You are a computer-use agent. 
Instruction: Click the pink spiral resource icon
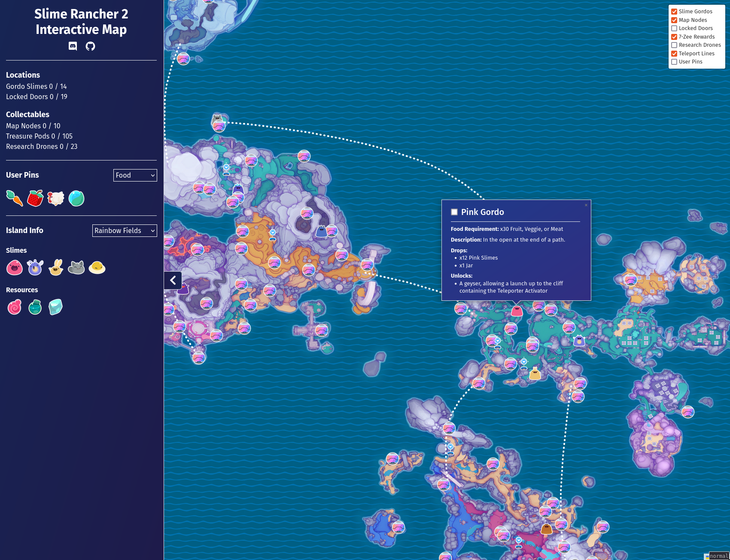[x=15, y=307]
